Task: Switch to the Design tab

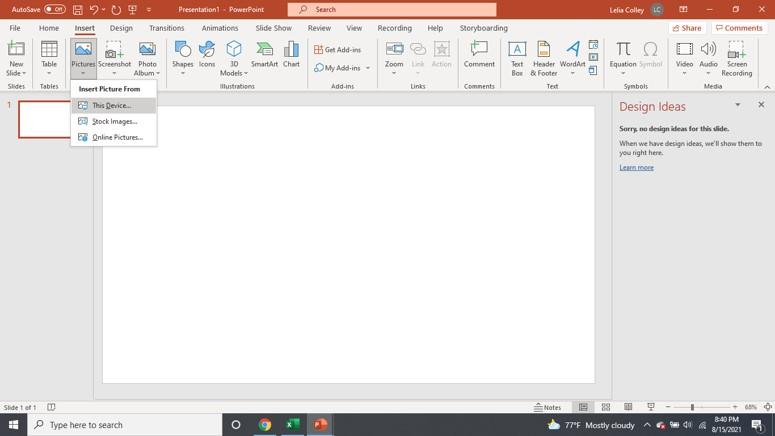Action: pos(121,28)
